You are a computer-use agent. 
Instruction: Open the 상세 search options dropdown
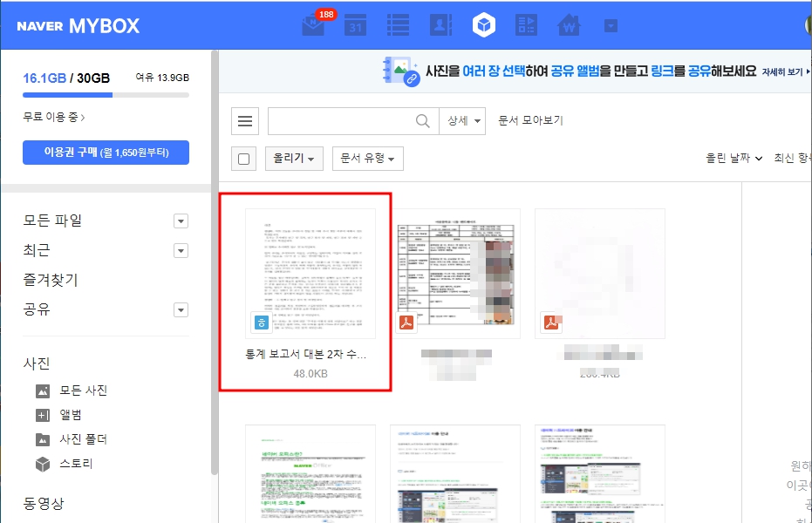coord(461,120)
